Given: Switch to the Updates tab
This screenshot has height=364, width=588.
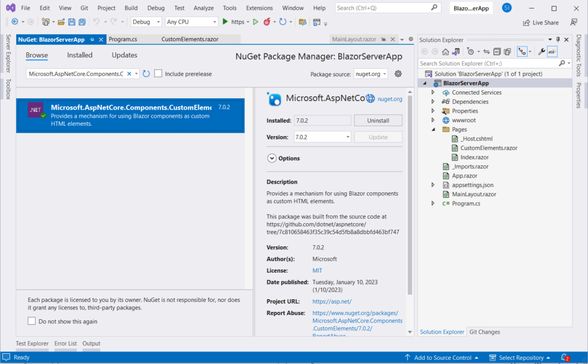Looking at the screenshot, I should [x=124, y=55].
